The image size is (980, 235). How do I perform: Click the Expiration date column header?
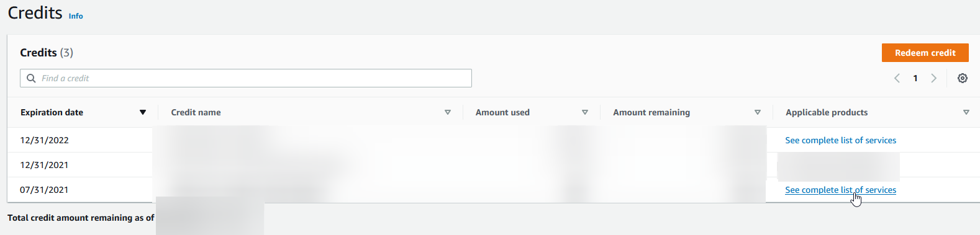click(52, 112)
